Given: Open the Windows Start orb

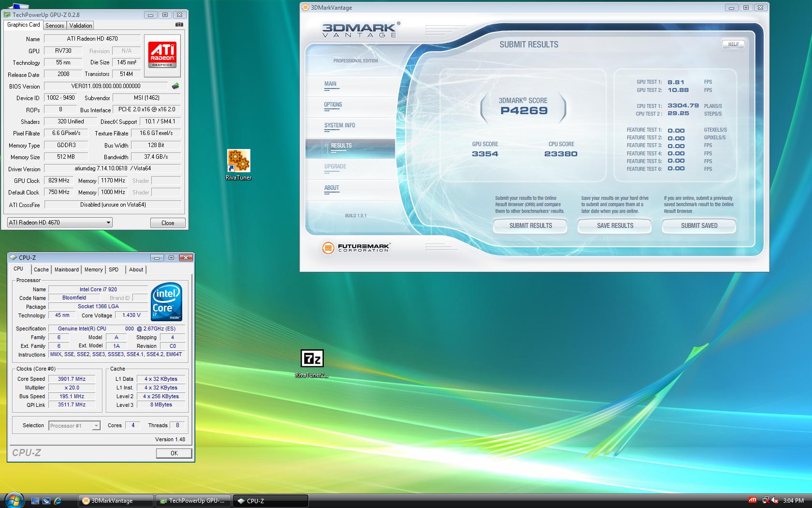Looking at the screenshot, I should tap(14, 500).
